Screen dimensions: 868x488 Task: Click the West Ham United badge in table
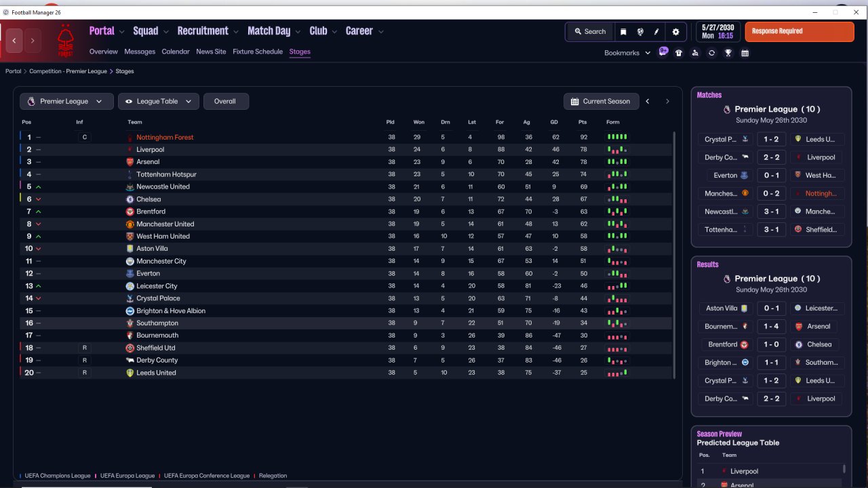(130, 237)
